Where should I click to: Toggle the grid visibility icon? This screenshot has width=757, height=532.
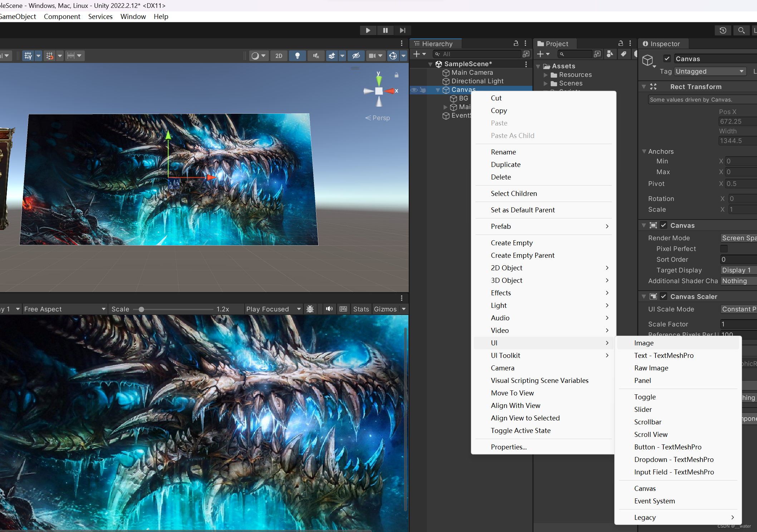pos(28,56)
